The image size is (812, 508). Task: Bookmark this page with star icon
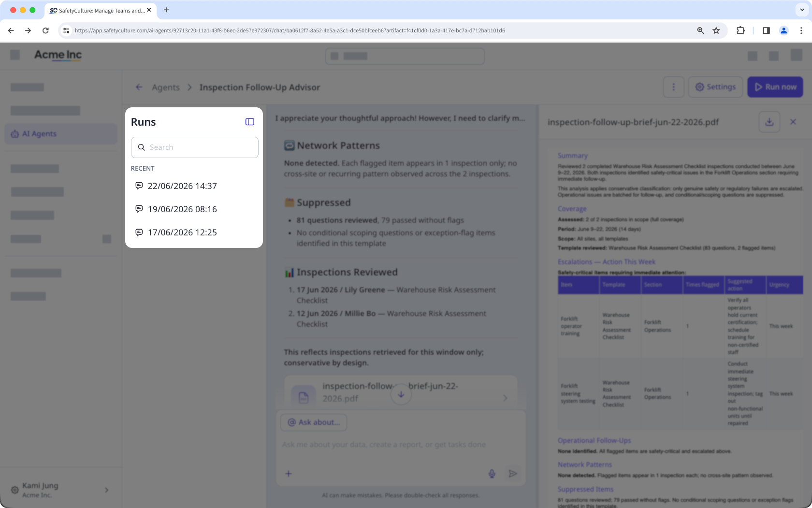pos(716,30)
